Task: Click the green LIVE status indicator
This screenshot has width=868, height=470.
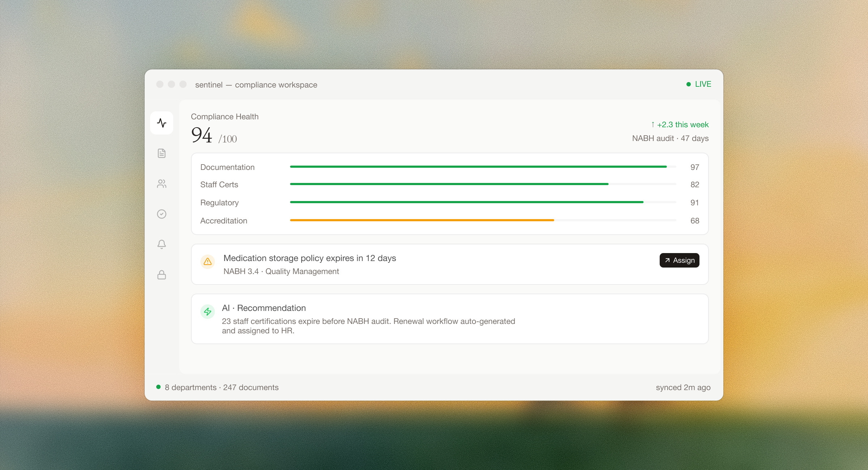Action: [x=699, y=84]
